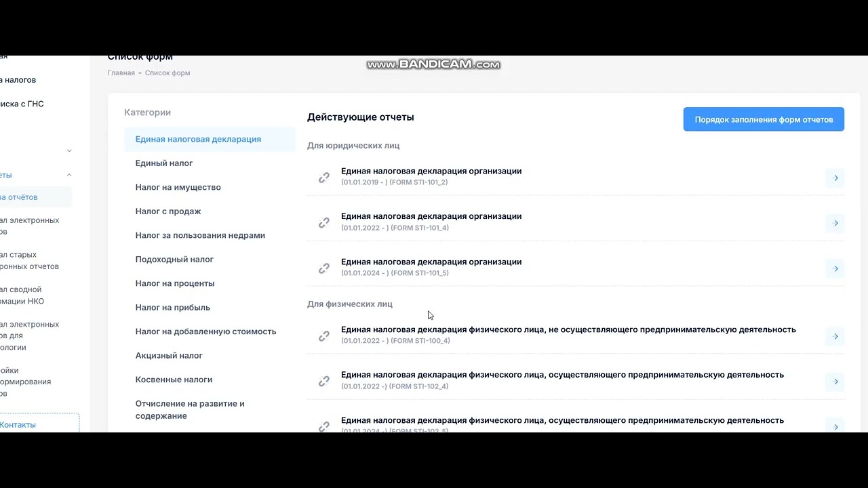Select category Единая налоговая декларация

tap(210, 139)
